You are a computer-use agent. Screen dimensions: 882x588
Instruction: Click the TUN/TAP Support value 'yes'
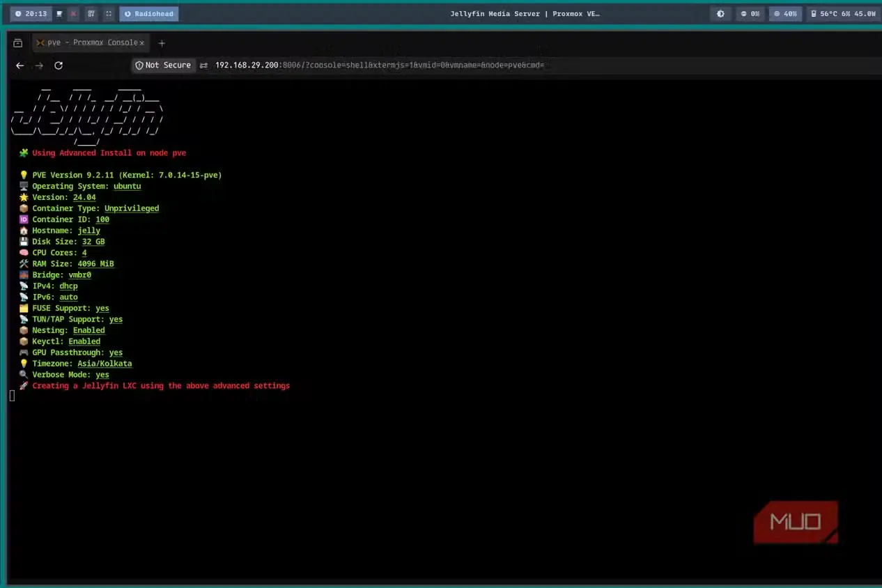pos(116,320)
